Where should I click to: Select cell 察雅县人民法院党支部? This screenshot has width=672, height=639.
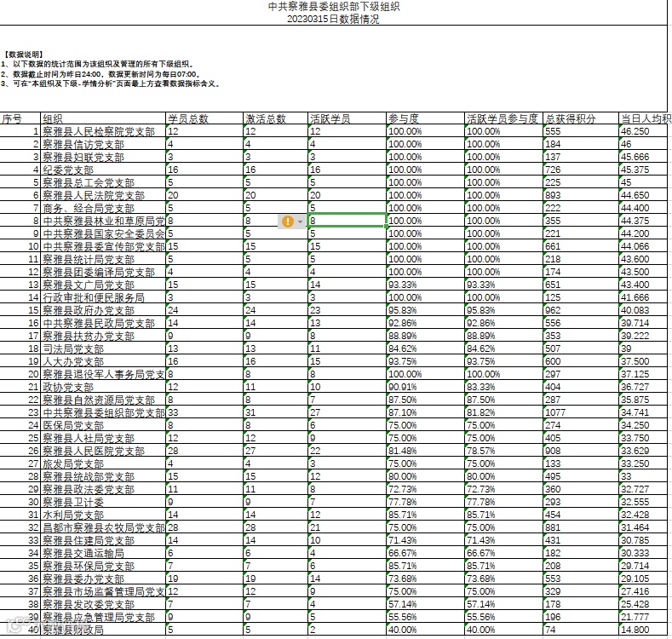(103, 195)
